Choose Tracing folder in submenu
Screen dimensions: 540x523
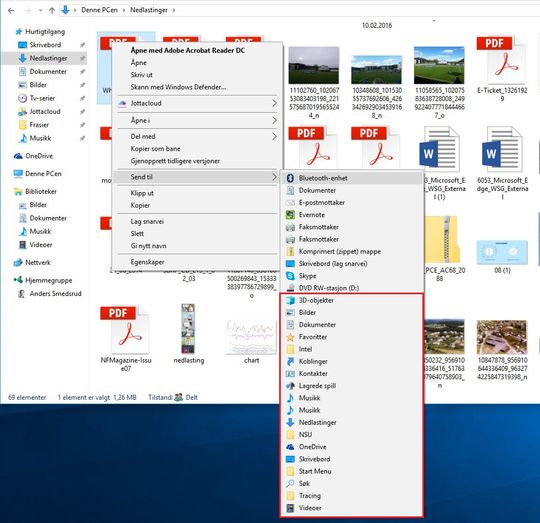[x=310, y=495]
